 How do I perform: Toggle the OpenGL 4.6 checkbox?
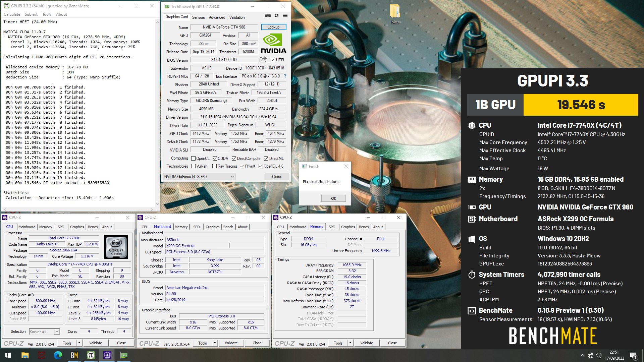click(261, 166)
